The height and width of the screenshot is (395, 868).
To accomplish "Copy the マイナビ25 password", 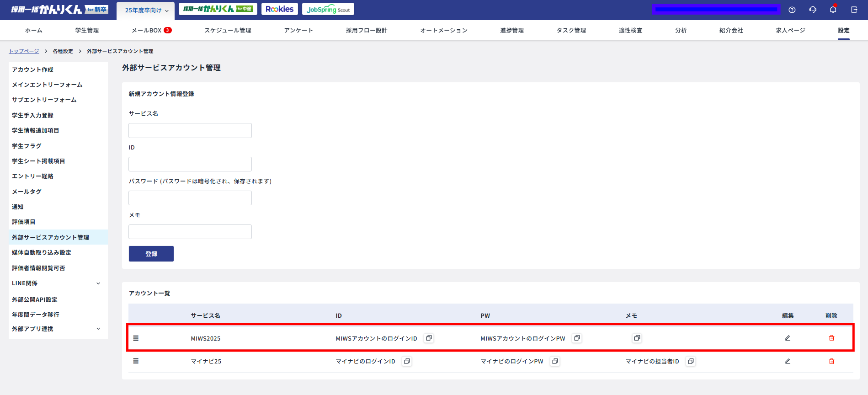I will coord(555,361).
